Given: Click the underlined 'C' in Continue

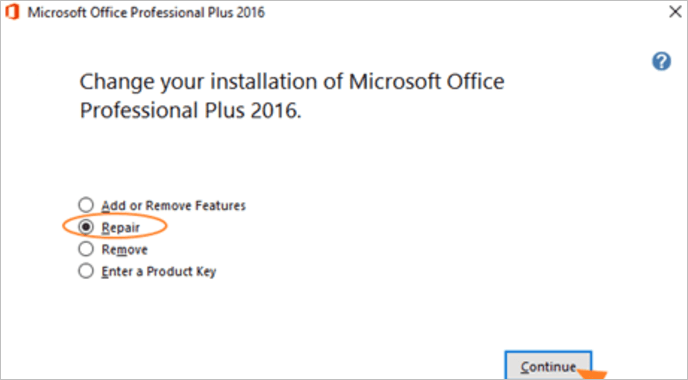Looking at the screenshot, I should coord(525,367).
